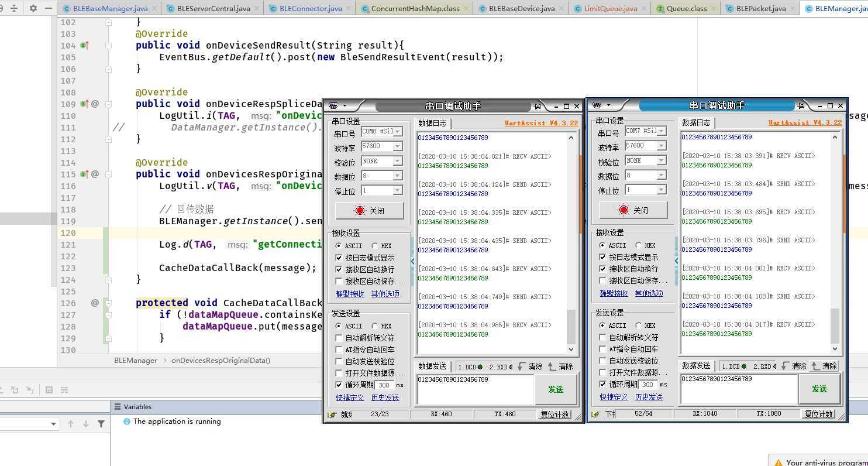Image resolution: width=868 pixels, height=466 pixels.
Task: Switch to BLEServerCentral.java tab
Action: [213, 9]
